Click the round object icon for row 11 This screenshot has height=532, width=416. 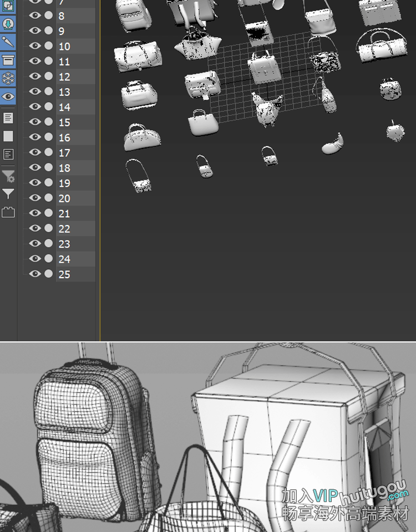pos(49,61)
